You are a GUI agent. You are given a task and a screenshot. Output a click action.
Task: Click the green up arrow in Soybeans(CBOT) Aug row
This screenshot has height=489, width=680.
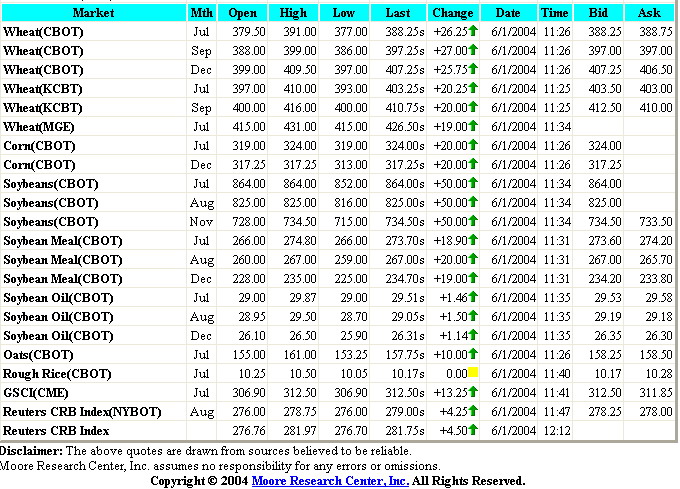tap(473, 202)
